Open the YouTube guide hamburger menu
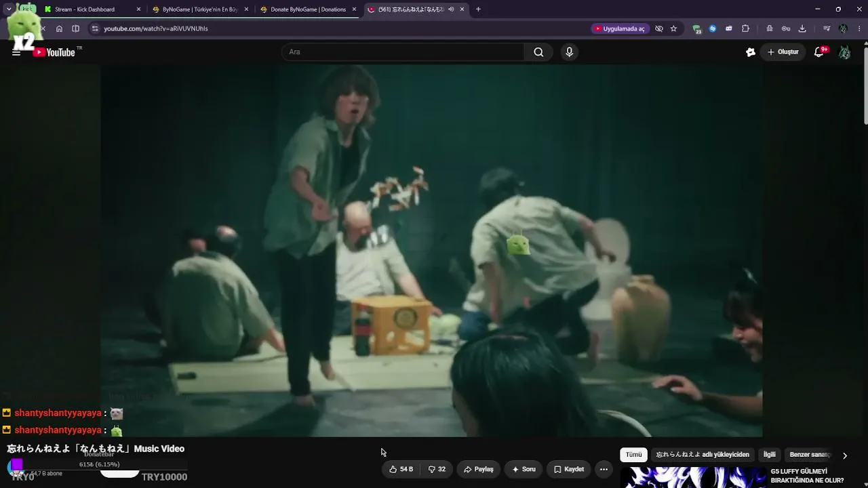 click(x=16, y=52)
